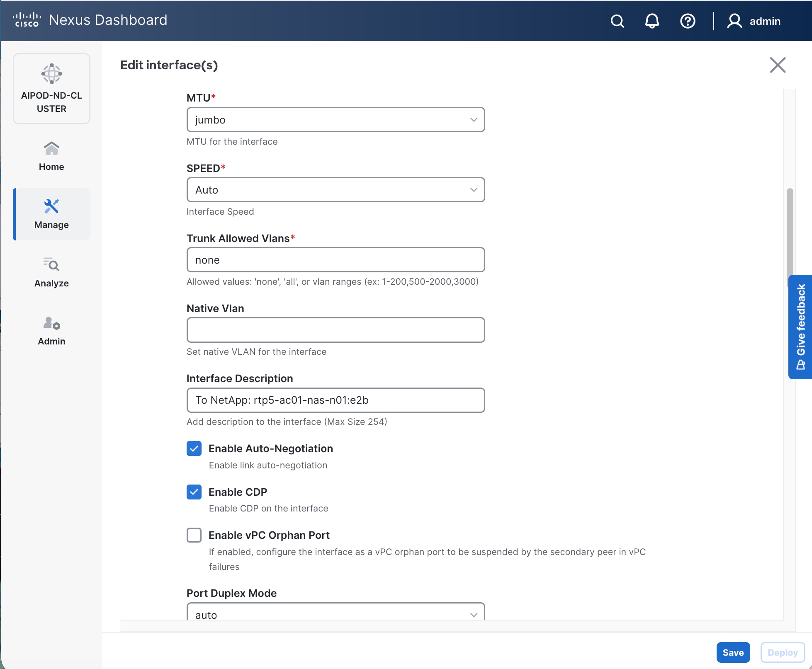The width and height of the screenshot is (812, 669).
Task: Open the help question mark icon
Action: click(688, 21)
